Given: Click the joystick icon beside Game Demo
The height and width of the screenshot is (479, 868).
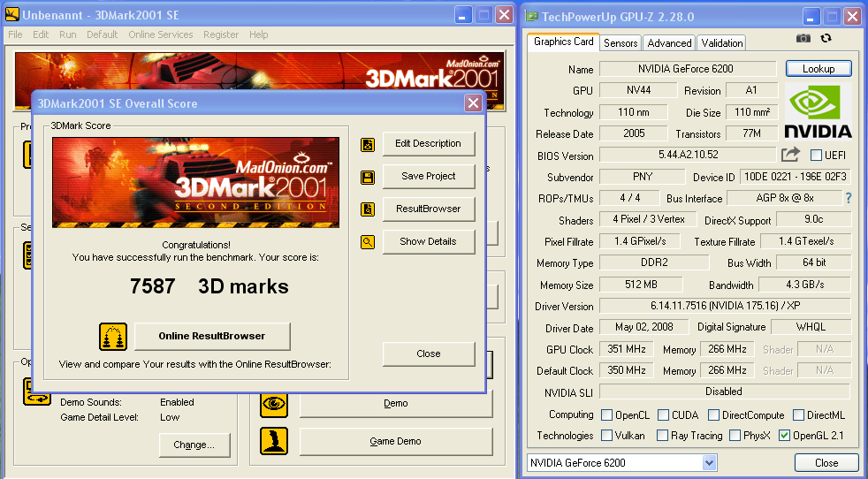Looking at the screenshot, I should click(274, 441).
